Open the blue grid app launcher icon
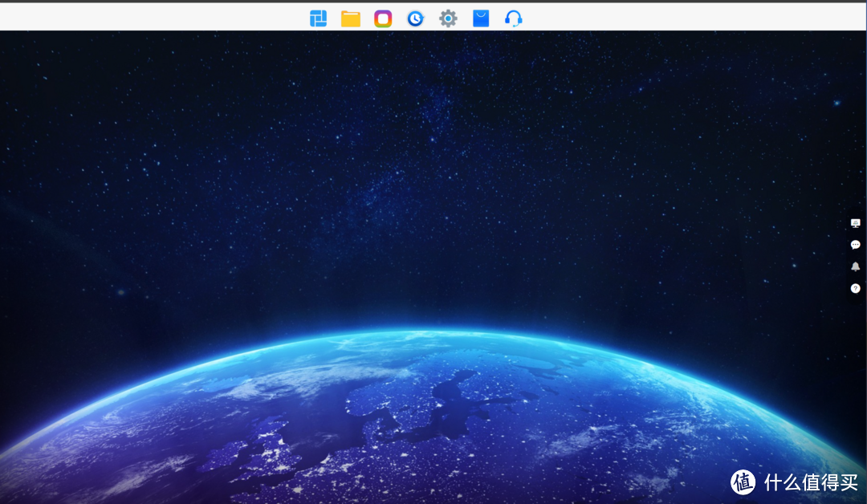This screenshot has width=867, height=504. (x=319, y=18)
